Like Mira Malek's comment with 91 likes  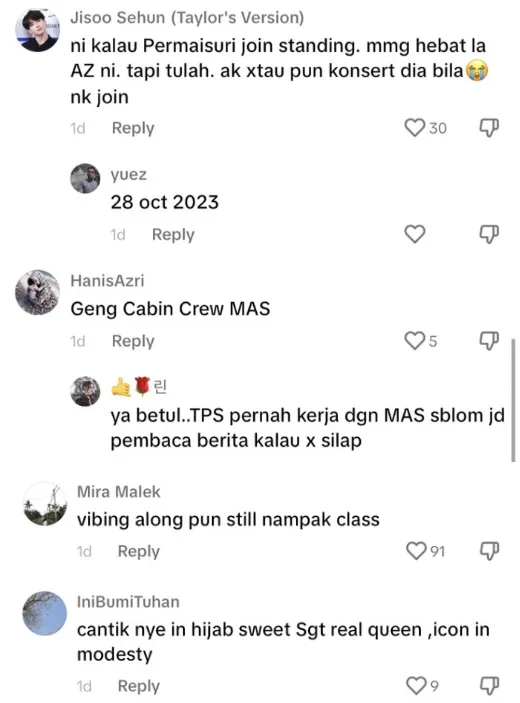point(416,551)
